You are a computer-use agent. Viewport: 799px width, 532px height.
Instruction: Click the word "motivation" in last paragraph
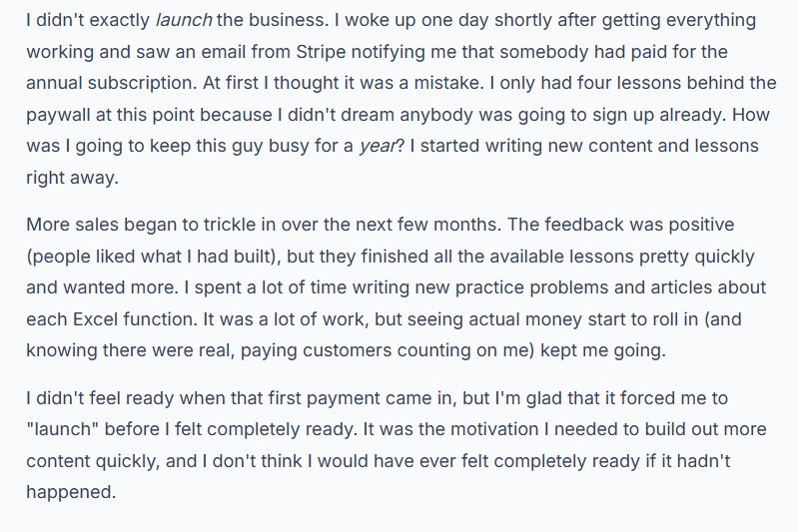click(x=494, y=429)
